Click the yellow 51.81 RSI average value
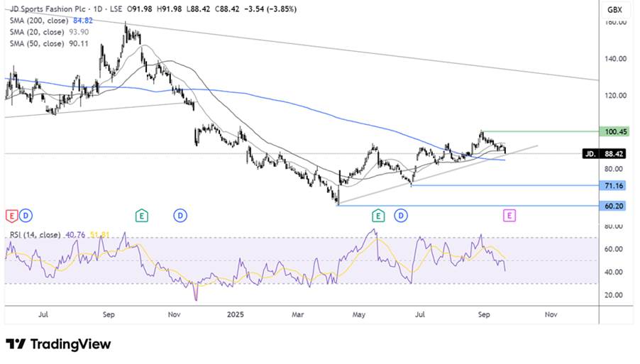This screenshot has height=364, width=640. coord(100,235)
